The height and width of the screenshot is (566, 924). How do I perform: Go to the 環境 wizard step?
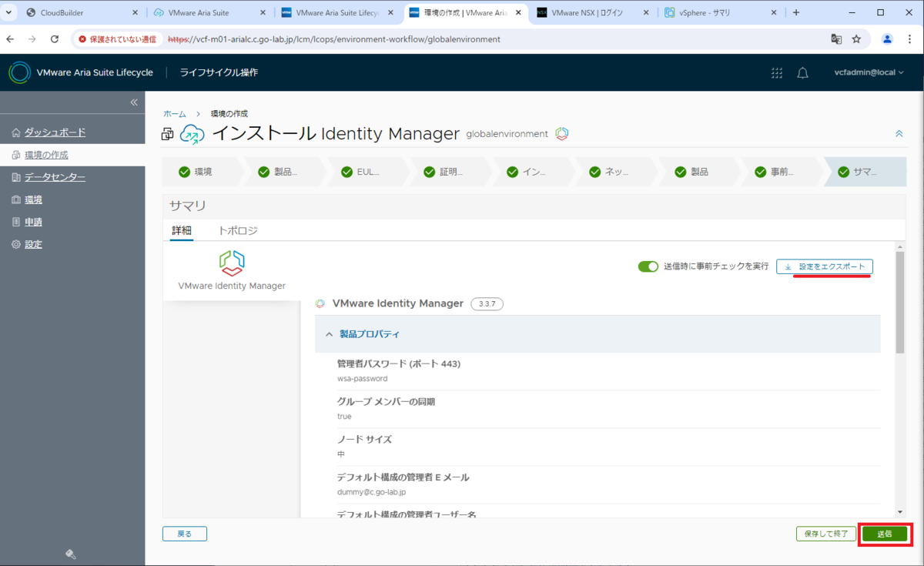click(202, 172)
